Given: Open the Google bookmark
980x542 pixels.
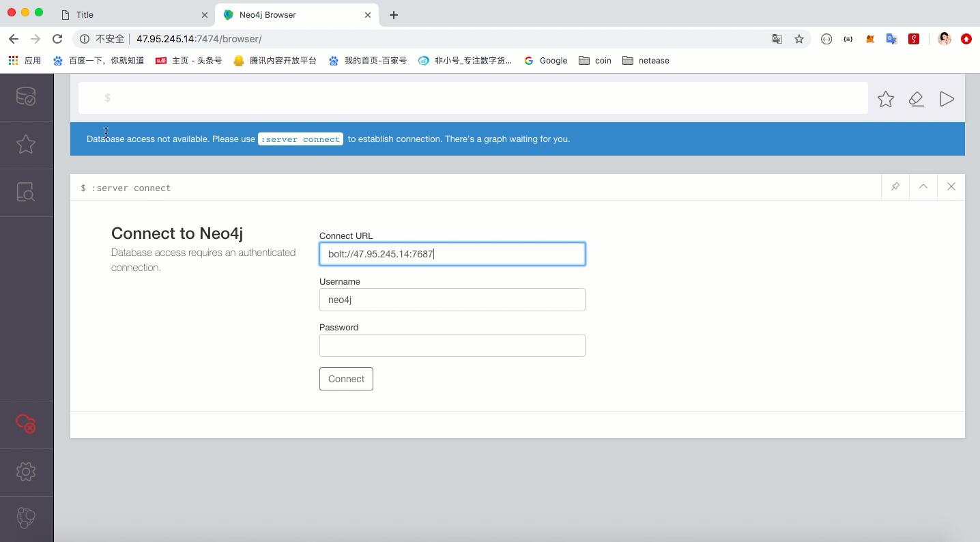Looking at the screenshot, I should pos(545,61).
